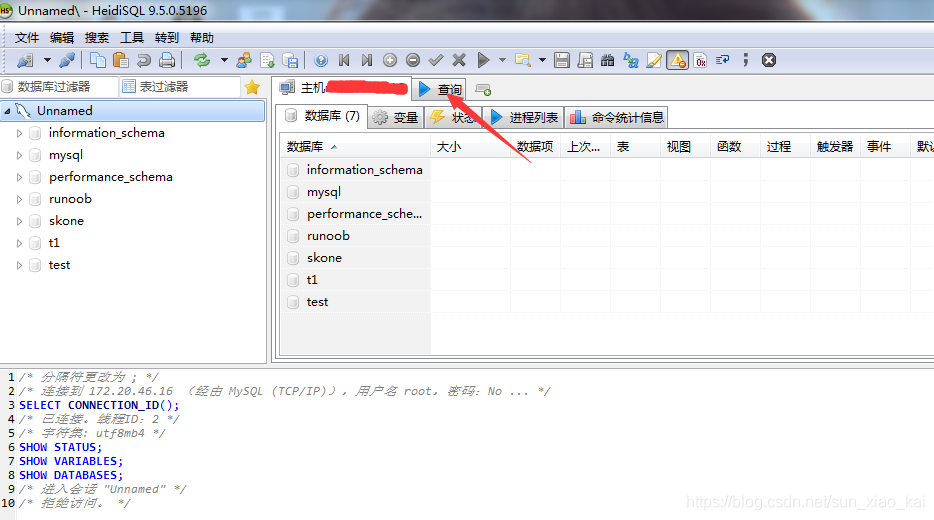
Task: Collapse the Unnamed session tree node
Action: tap(8, 111)
